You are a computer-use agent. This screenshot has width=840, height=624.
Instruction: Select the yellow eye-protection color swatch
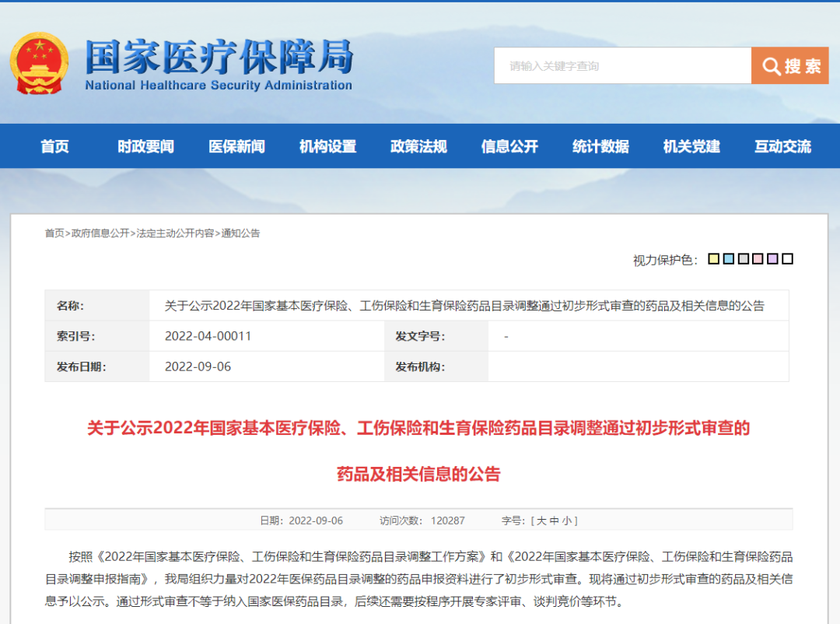(x=713, y=259)
